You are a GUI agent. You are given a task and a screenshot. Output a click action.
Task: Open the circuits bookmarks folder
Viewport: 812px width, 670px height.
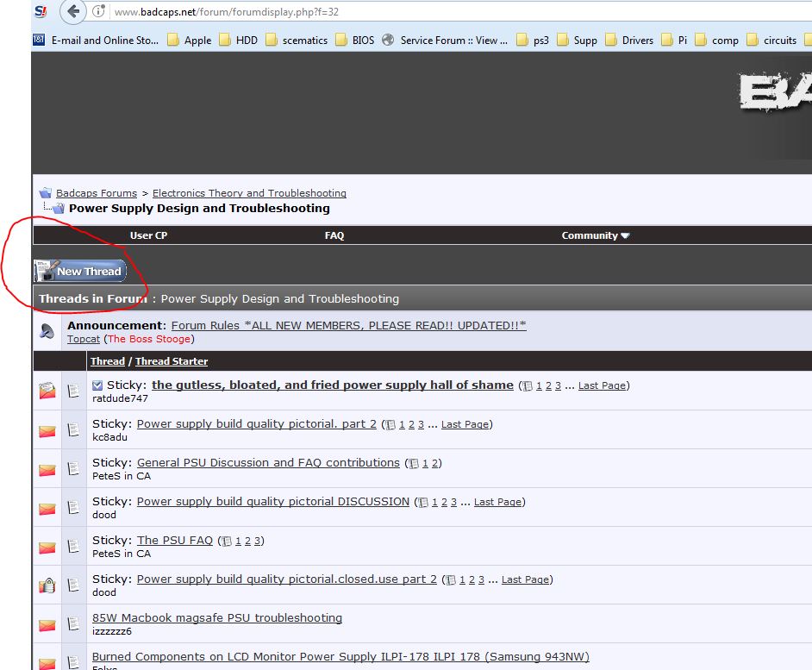coord(771,41)
